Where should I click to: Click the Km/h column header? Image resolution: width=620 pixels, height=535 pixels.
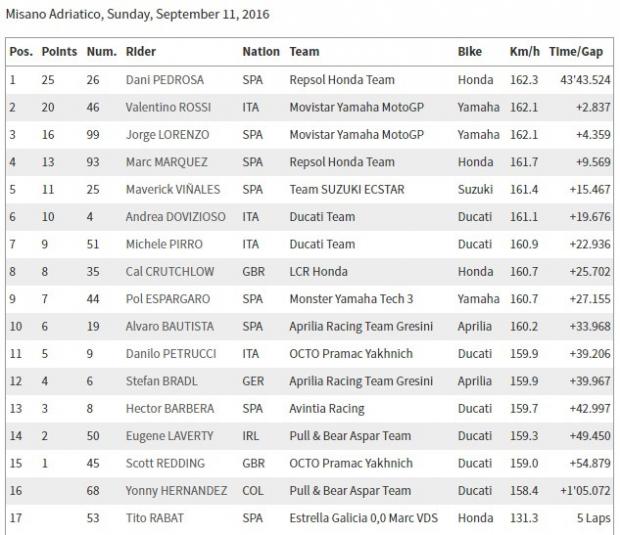[524, 52]
